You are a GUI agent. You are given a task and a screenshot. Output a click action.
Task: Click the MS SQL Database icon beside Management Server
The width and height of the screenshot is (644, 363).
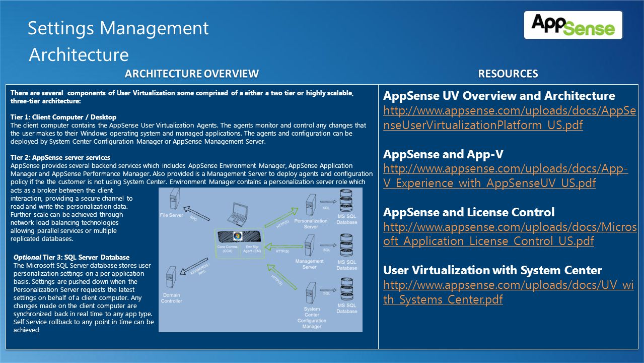[346, 245]
